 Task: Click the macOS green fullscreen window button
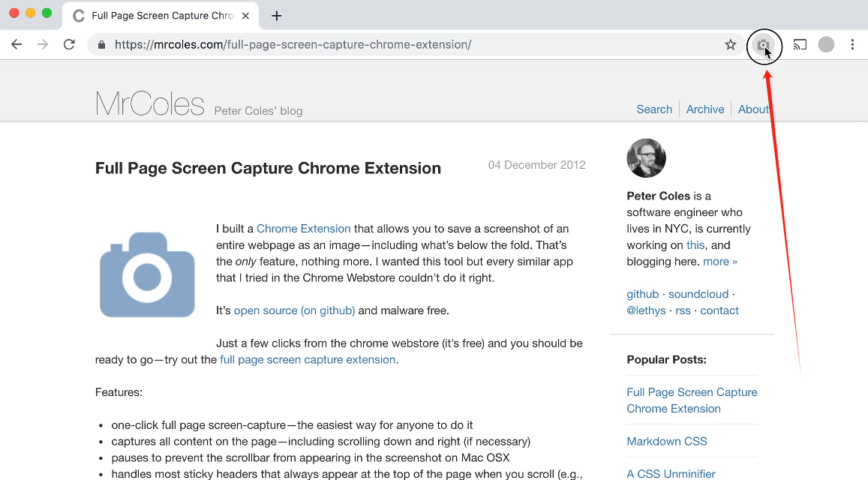47,13
